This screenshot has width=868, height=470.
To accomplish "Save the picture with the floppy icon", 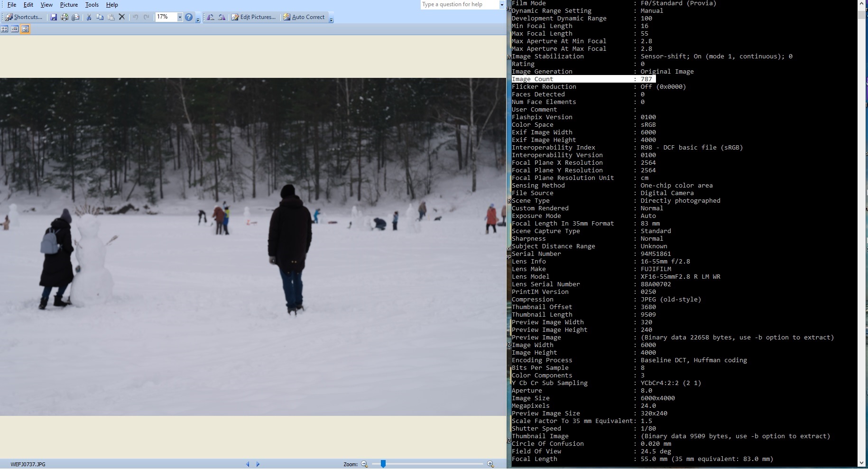I will [x=54, y=17].
